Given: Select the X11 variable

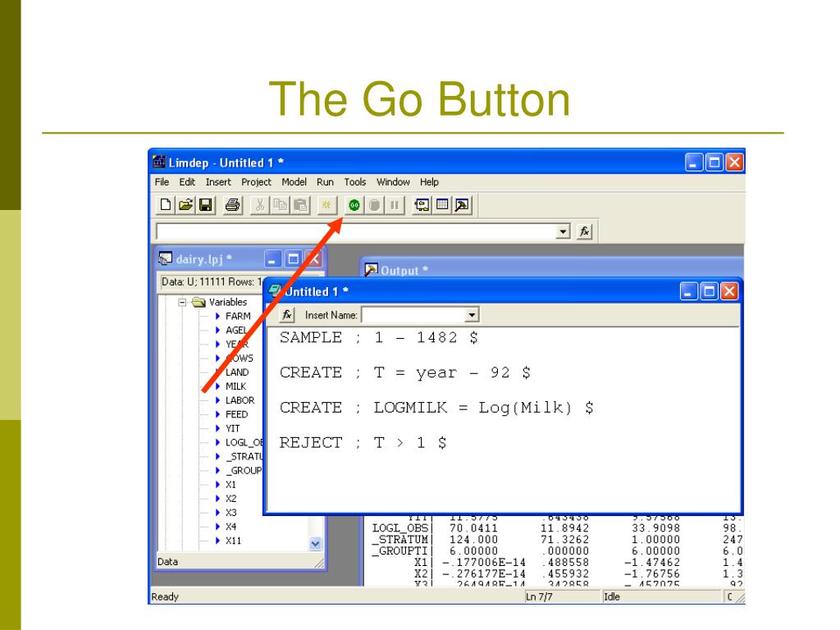Looking at the screenshot, I should click(233, 541).
